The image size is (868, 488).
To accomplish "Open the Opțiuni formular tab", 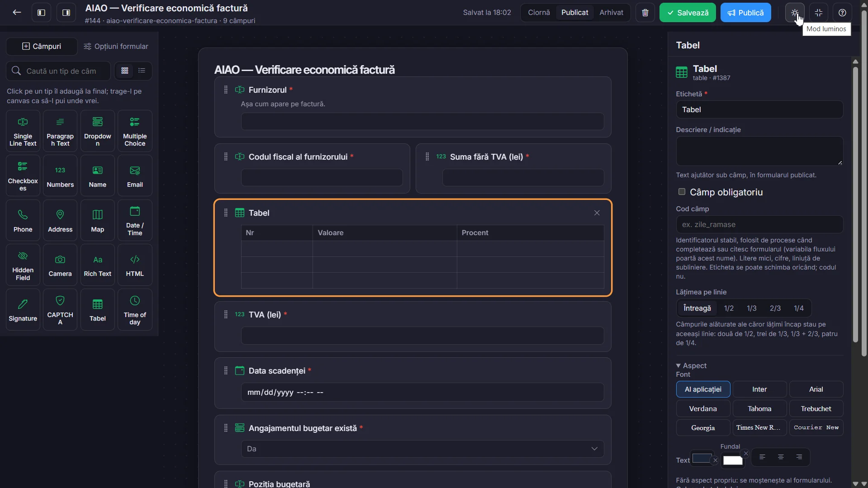I will pos(116,46).
